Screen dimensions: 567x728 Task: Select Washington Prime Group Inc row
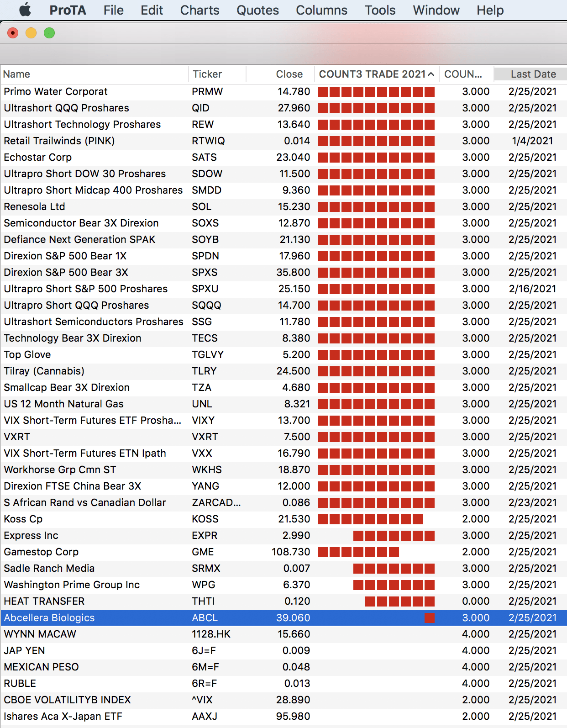[283, 585]
